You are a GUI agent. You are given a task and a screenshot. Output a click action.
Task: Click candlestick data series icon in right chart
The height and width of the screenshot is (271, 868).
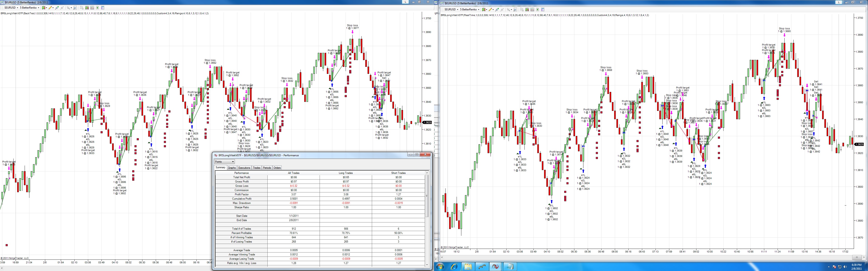527,9
